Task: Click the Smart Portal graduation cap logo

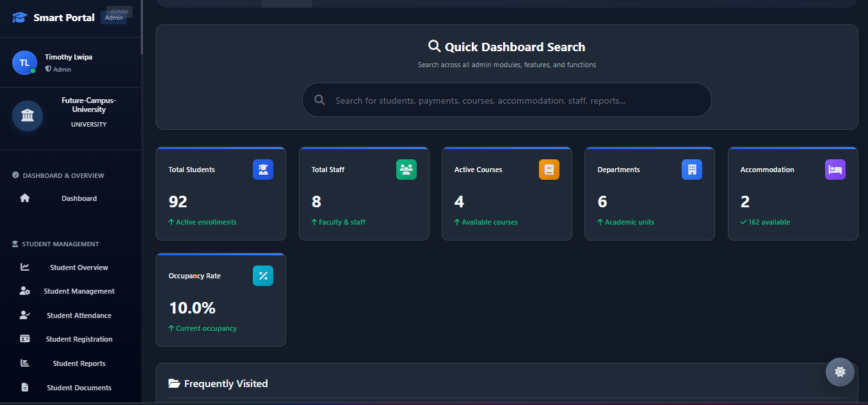Action: tap(20, 17)
